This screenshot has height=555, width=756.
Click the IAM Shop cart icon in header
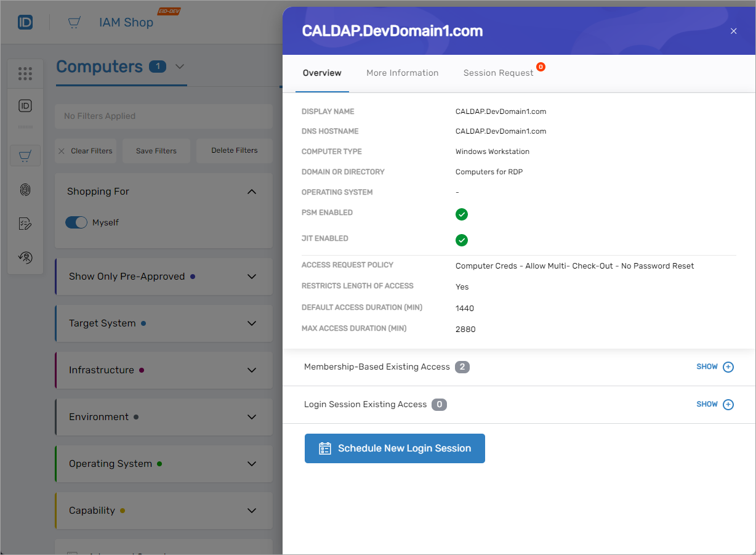click(x=74, y=23)
